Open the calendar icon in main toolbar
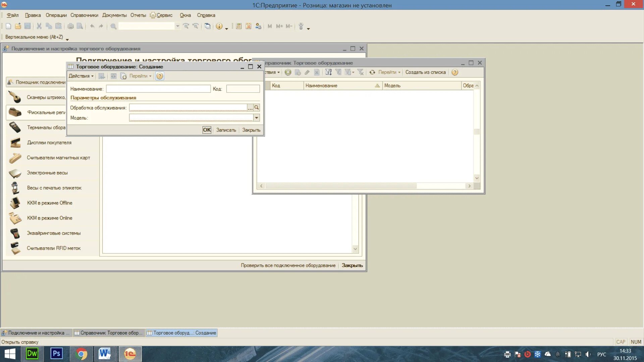The image size is (644, 362). 248,26
